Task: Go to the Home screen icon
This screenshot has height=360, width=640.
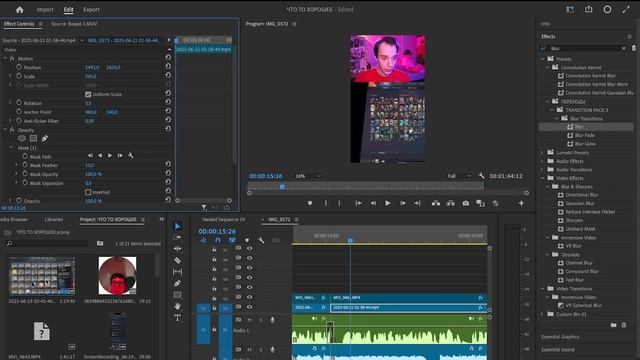Action: [x=20, y=9]
